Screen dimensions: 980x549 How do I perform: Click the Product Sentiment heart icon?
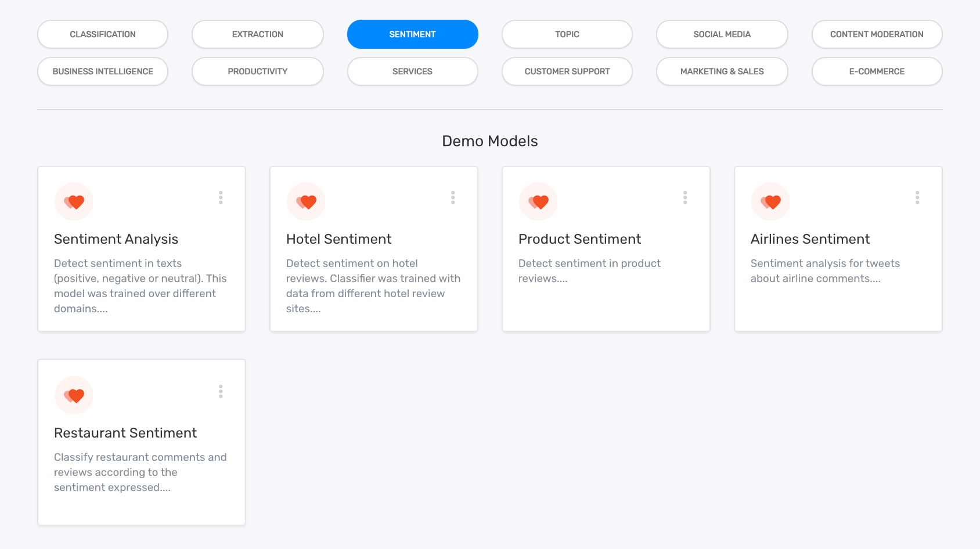click(x=539, y=202)
